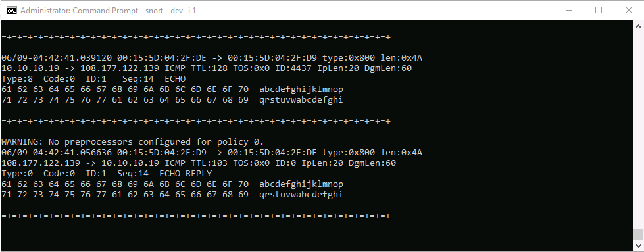The width and height of the screenshot is (644, 252).
Task: Maximize the Command Prompt window
Action: tap(599, 11)
